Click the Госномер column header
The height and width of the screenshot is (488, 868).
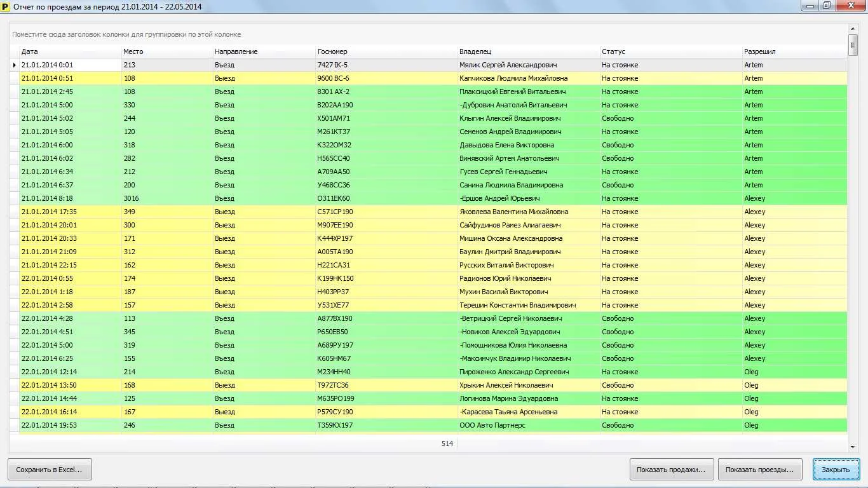(386, 51)
